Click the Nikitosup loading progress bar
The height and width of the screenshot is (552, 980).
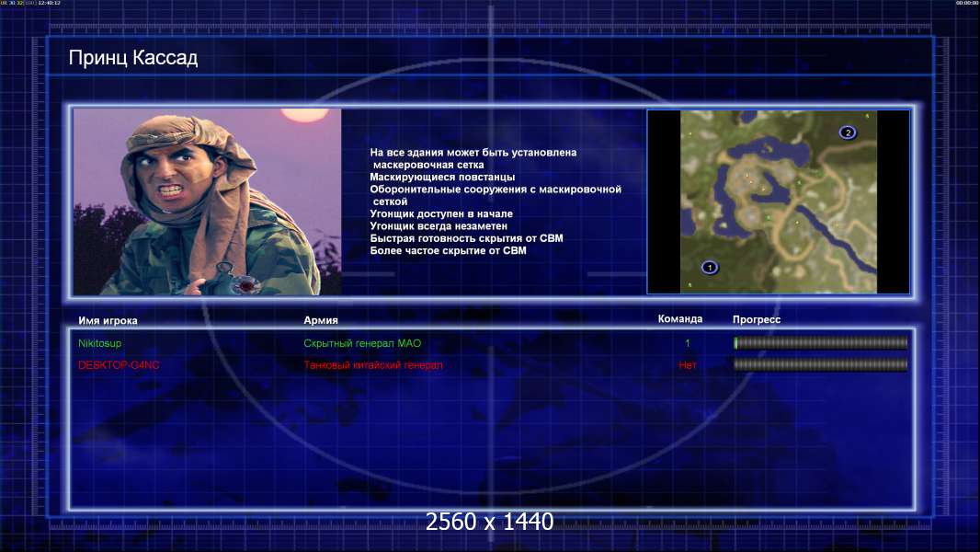pos(821,342)
